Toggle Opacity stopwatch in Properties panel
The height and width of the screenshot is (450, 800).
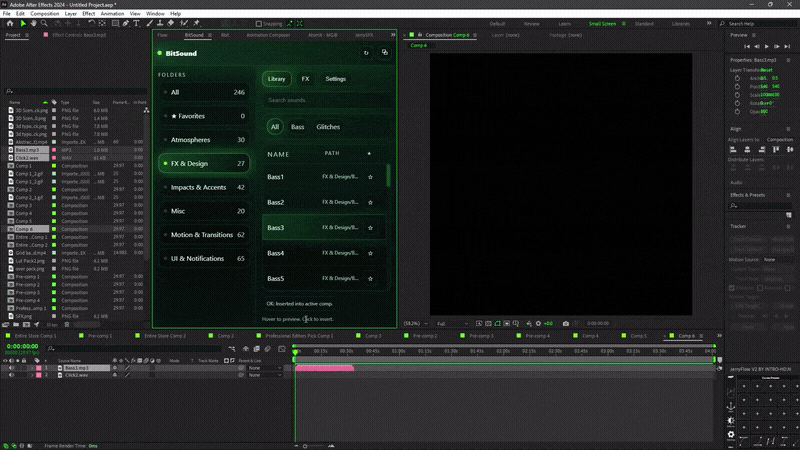click(x=737, y=112)
